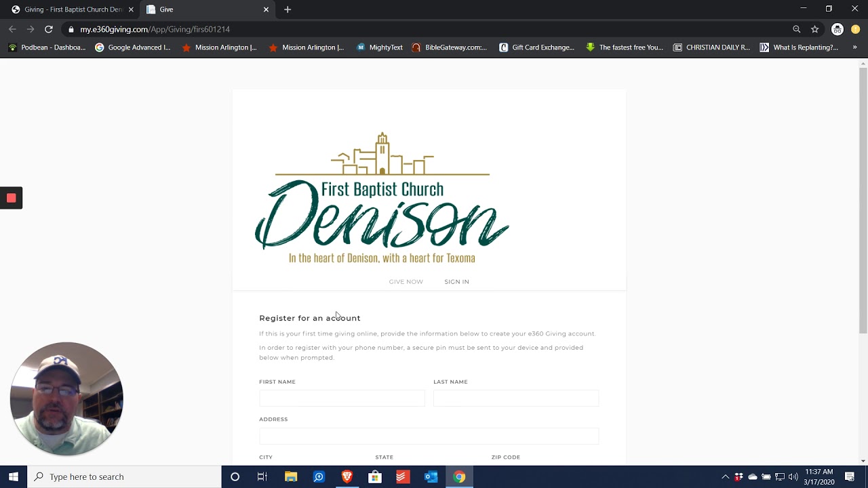Bookmark this page with the star icon
The image size is (868, 488).
click(x=815, y=29)
